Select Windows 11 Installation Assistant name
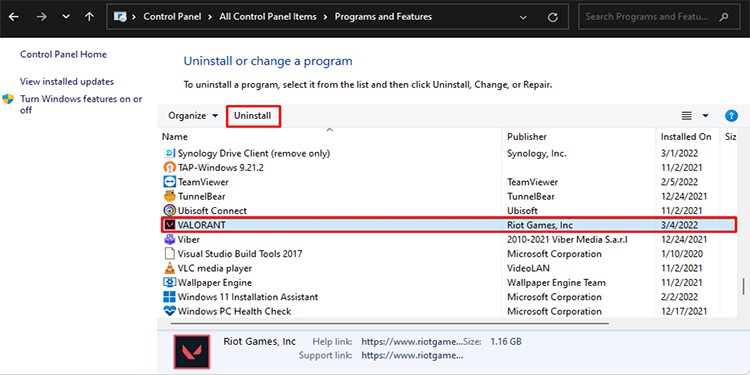Screen dimensions: 750x375 [x=248, y=297]
